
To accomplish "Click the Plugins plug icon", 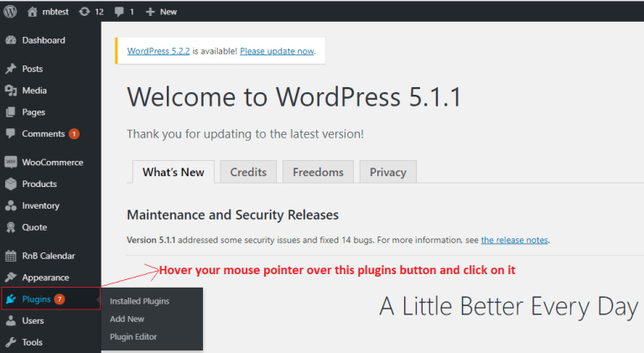I will click(11, 298).
